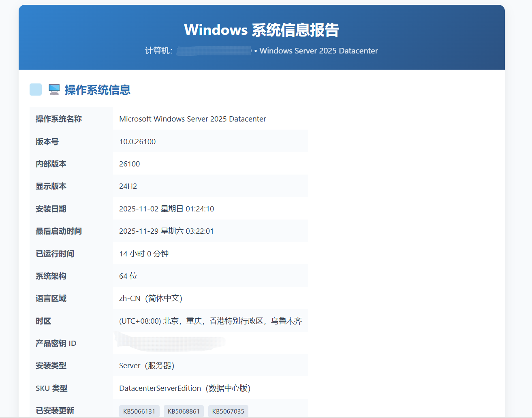The width and height of the screenshot is (532, 418).
Task: Select the install date 2025-11-02 星期日 01:24:10
Action: pyautogui.click(x=167, y=209)
